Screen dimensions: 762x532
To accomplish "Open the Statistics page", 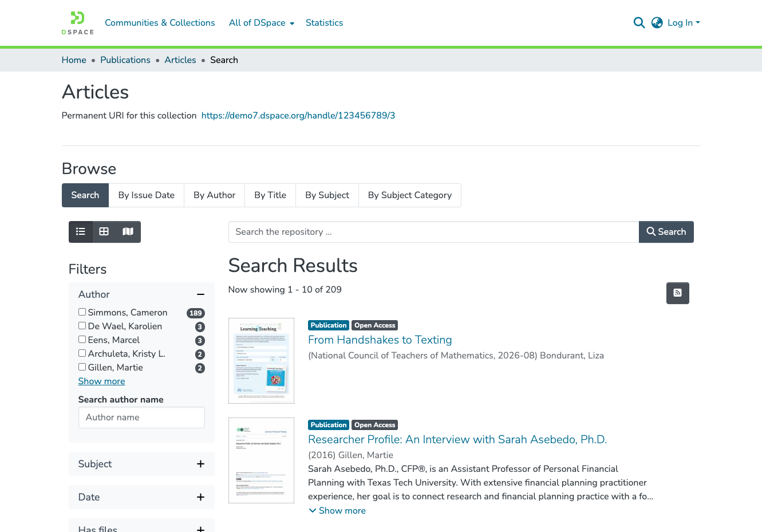I will click(x=325, y=23).
